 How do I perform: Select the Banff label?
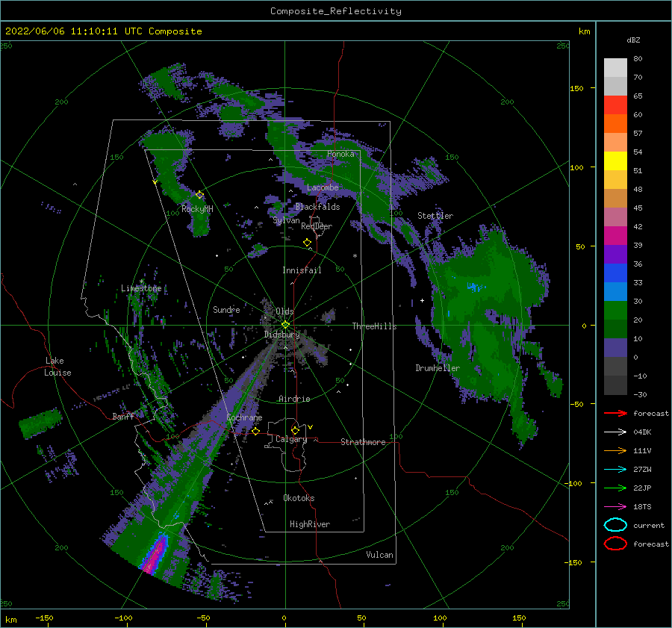pyautogui.click(x=123, y=416)
